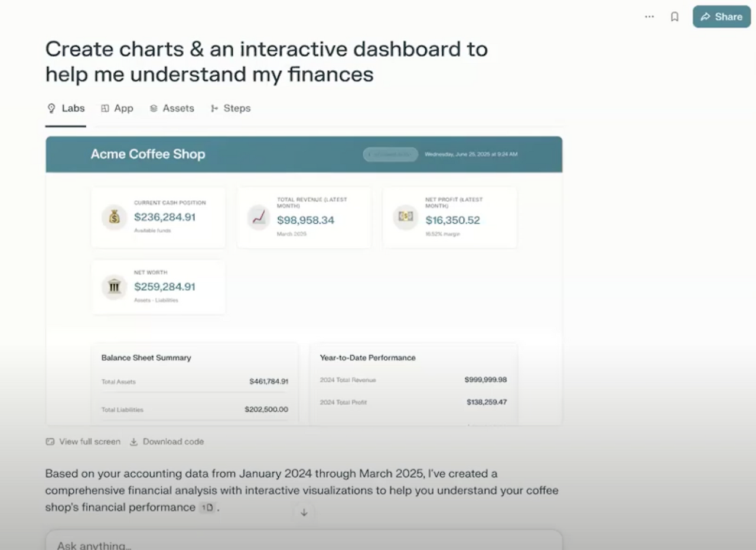Click the scroll-down arrow button
The height and width of the screenshot is (550, 756).
[304, 512]
